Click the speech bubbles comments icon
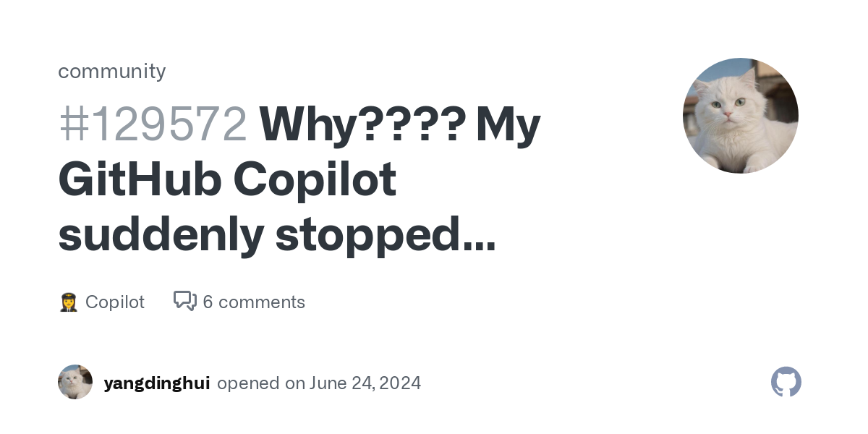 tap(185, 301)
